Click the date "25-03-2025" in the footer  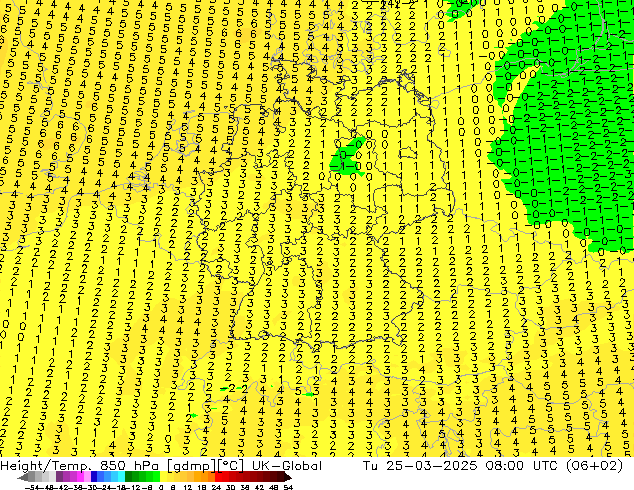[x=431, y=466]
